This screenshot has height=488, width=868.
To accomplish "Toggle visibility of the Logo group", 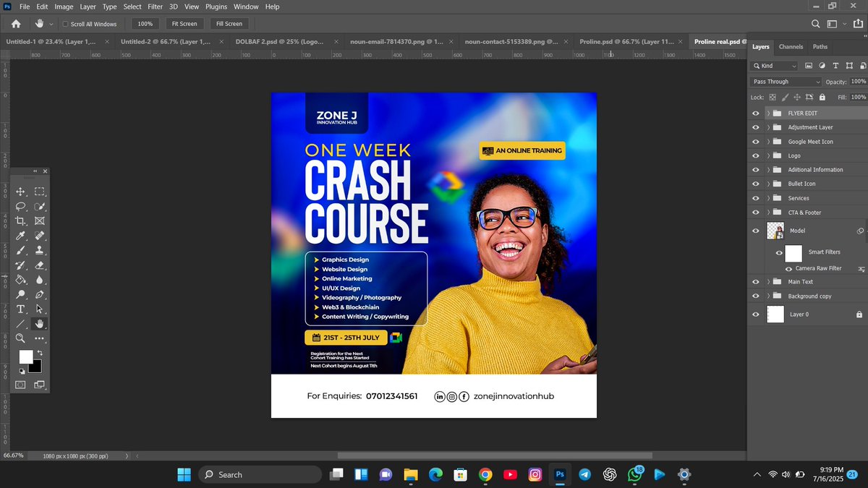I will coord(756,155).
